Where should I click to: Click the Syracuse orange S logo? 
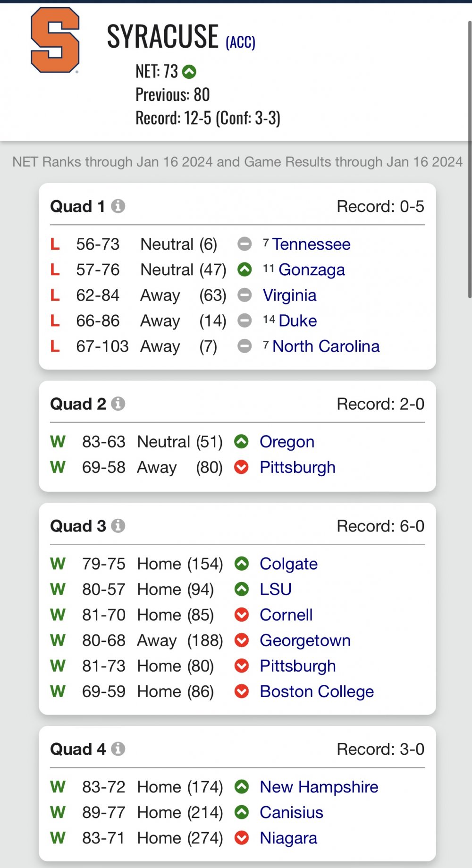coord(55,40)
